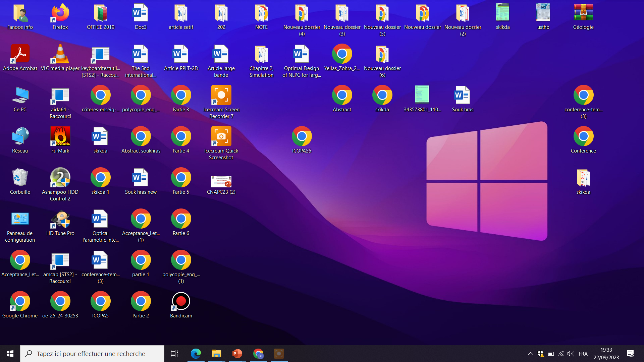Open the notification center icon
This screenshot has height=362, width=644.
tap(630, 354)
